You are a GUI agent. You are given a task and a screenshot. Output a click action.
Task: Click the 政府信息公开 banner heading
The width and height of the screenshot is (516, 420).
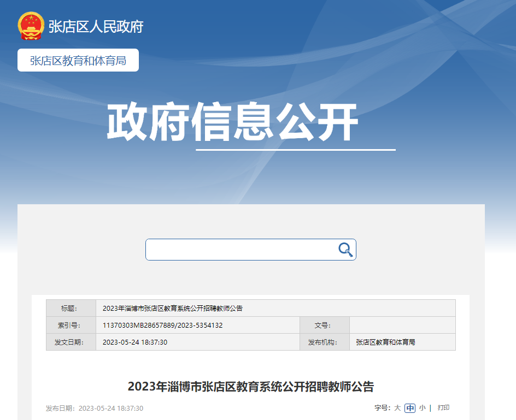click(x=232, y=122)
